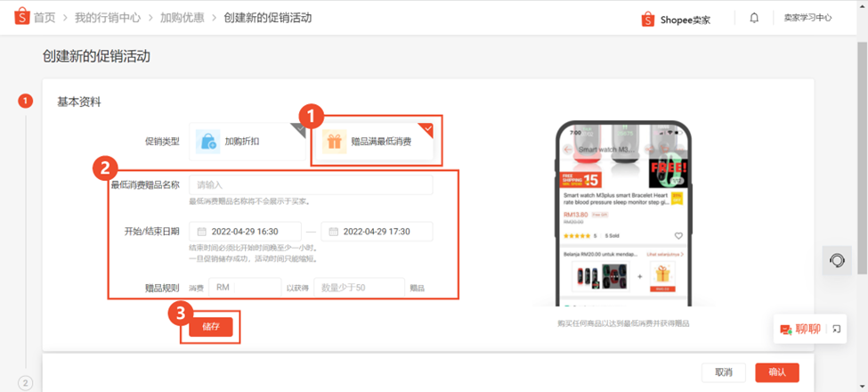Click the Shopee logo beside 首页
Image resolution: width=868 pixels, height=392 pixels.
click(x=21, y=17)
